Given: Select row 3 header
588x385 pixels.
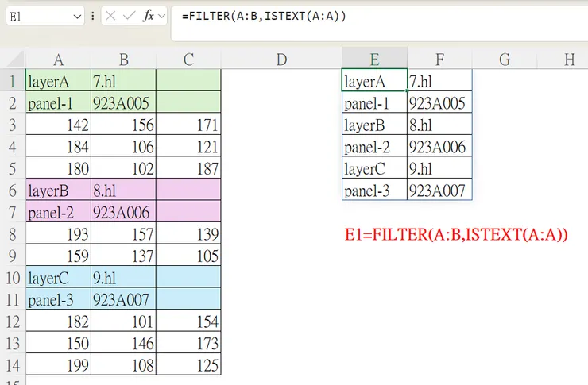Looking at the screenshot, I should (x=13, y=125).
